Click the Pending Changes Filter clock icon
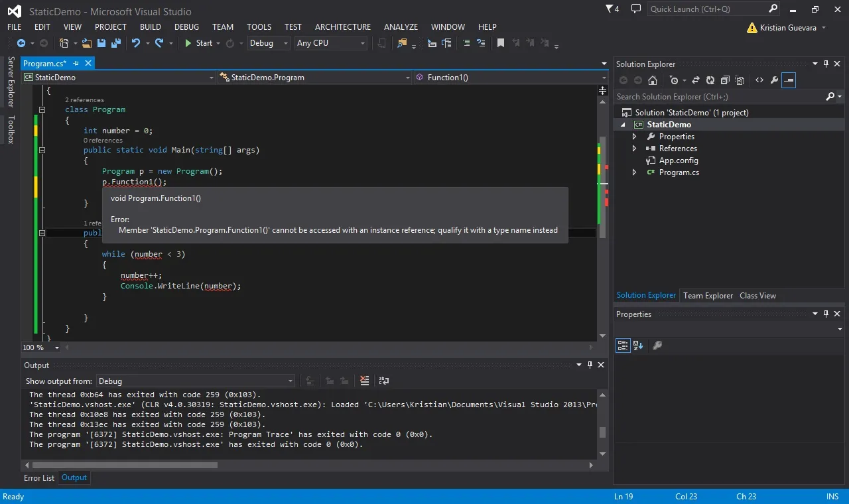 click(x=674, y=80)
